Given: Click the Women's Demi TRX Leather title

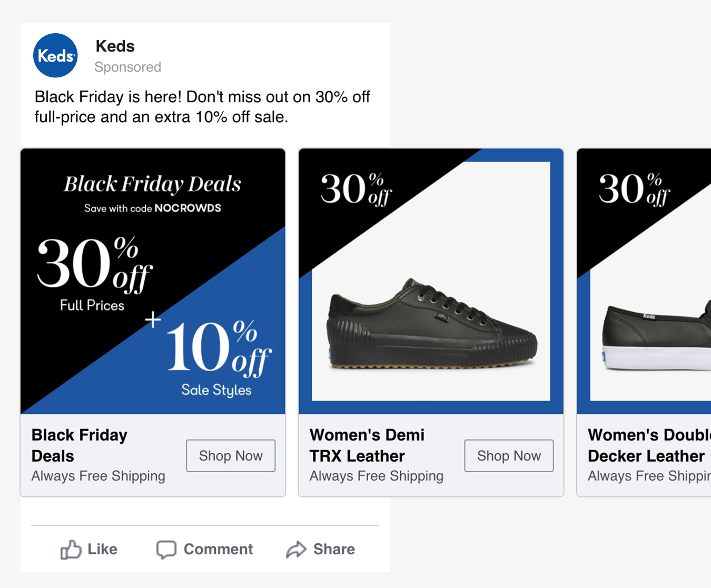Looking at the screenshot, I should tap(367, 445).
